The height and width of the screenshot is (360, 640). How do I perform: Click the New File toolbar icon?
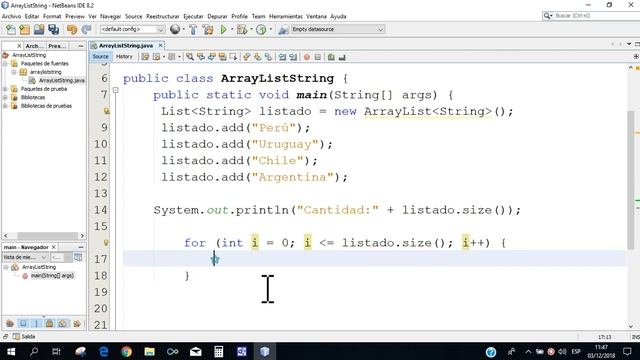click(x=11, y=29)
